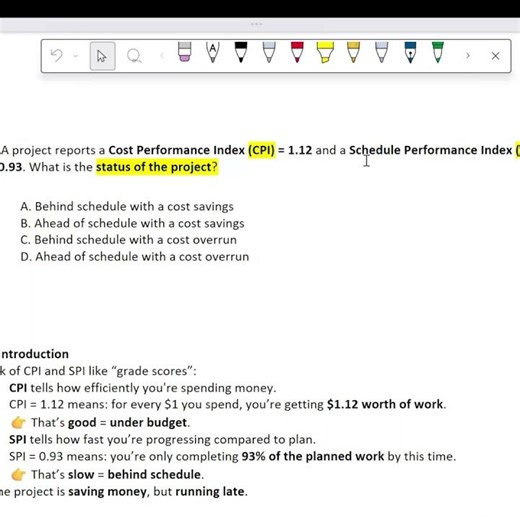
Task: Click bold '93% of the planned work'
Action: point(313,456)
